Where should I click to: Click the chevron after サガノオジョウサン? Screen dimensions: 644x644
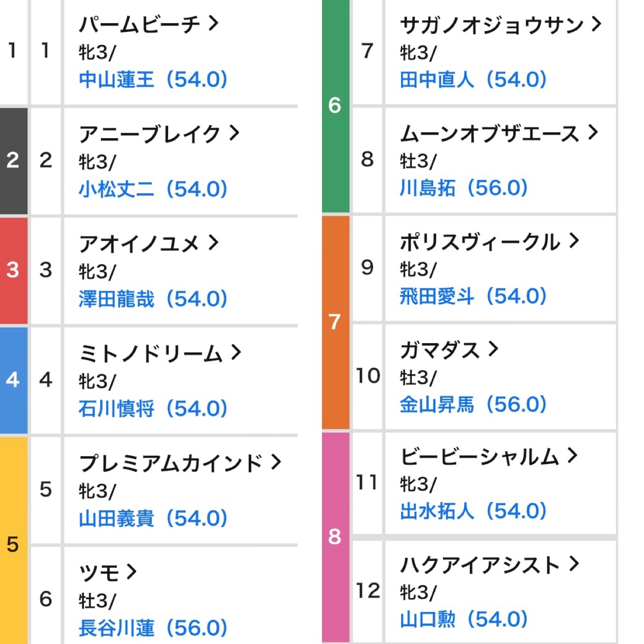coord(596,23)
